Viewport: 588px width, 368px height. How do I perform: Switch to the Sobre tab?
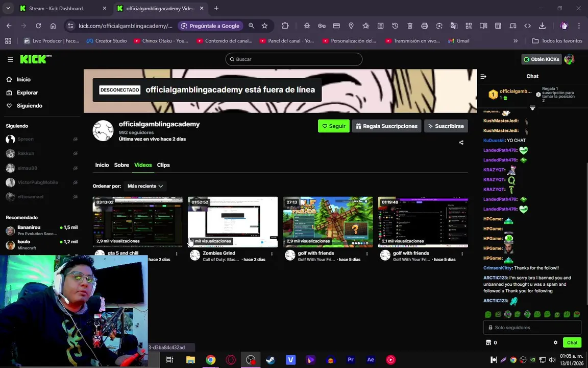point(121,165)
